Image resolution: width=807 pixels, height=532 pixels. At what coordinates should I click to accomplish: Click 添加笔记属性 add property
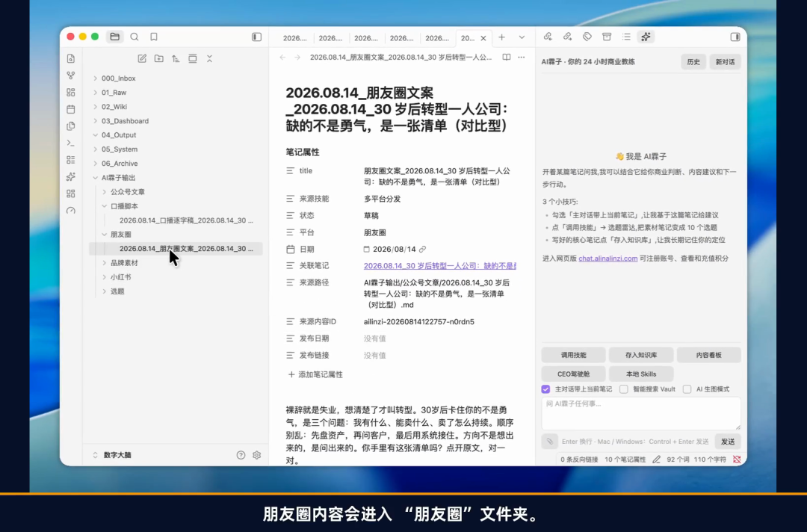[315, 374]
